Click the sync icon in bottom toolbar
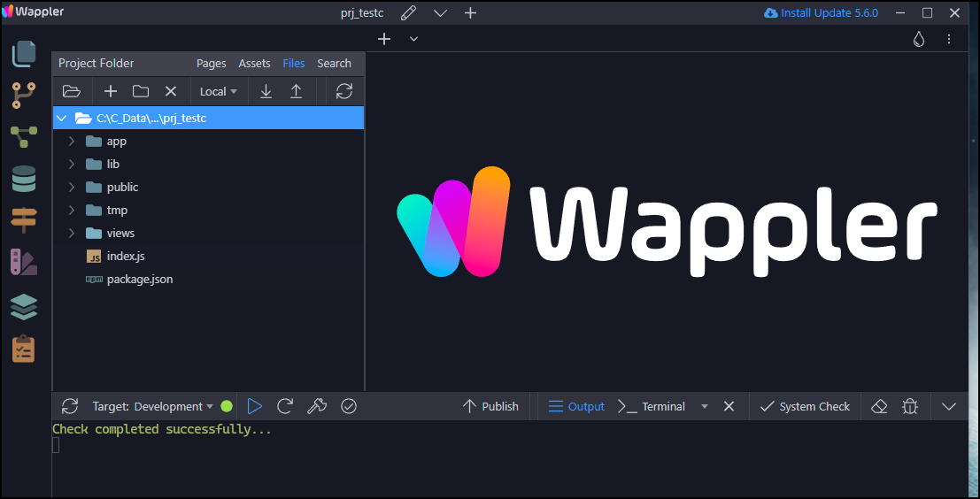 [70, 407]
